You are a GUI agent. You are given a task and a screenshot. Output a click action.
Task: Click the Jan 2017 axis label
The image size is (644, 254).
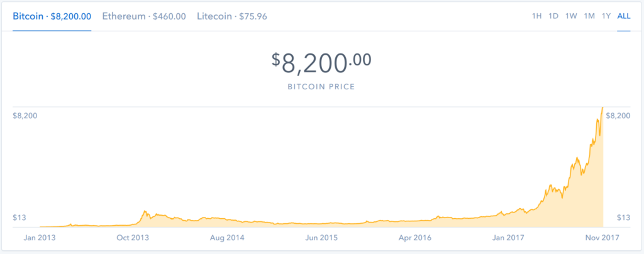508,238
